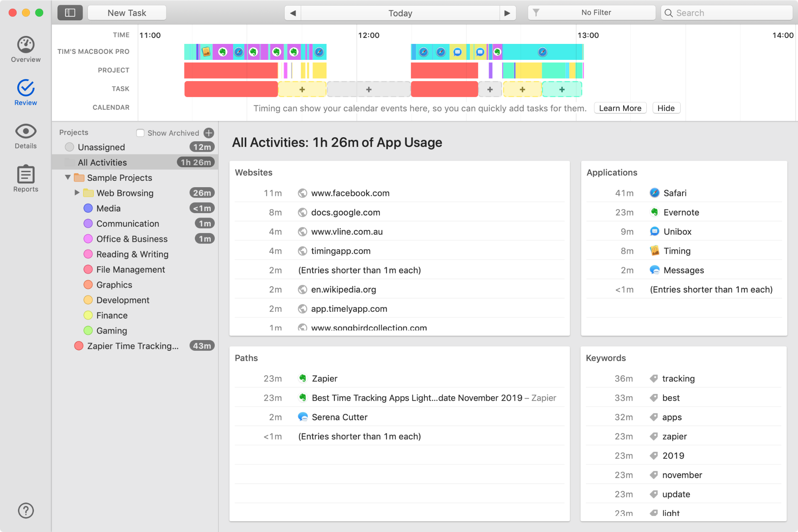Click the Media project color circle
The width and height of the screenshot is (798, 532).
click(88, 208)
